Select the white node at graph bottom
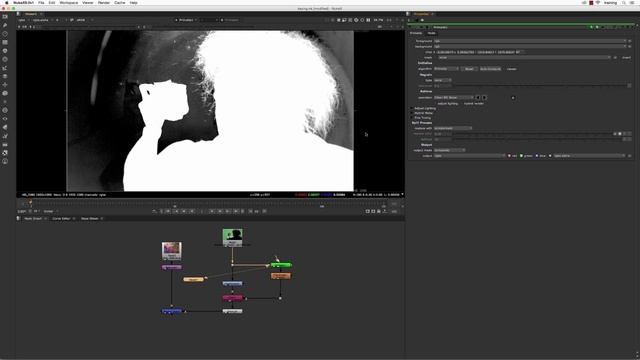Image resolution: width=640 pixels, height=360 pixels. tap(232, 311)
